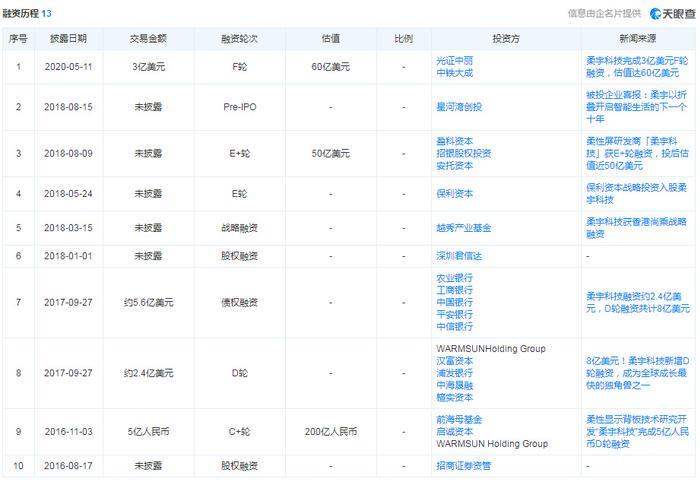Image resolution: width=700 pixels, height=482 pixels.
Task: Open investor link 中国银行
Action: pos(454,302)
